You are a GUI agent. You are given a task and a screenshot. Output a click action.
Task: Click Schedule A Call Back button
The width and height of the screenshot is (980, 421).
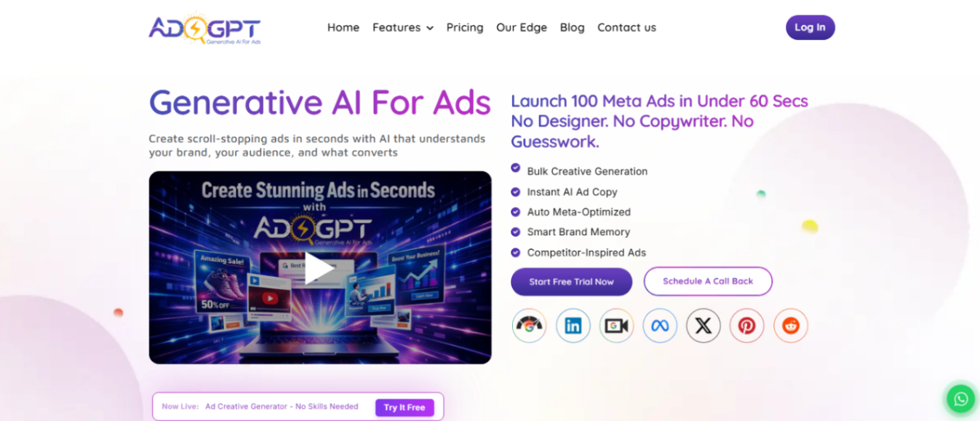pos(708,281)
